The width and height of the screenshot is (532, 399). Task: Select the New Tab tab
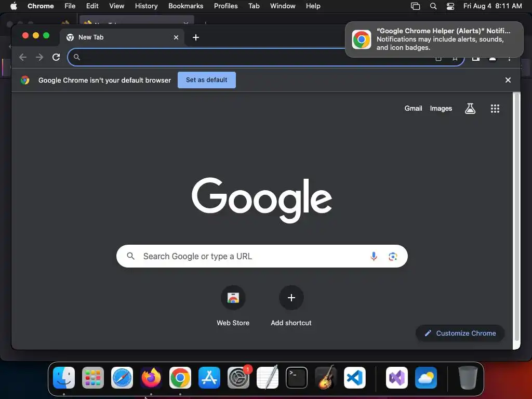click(122, 37)
